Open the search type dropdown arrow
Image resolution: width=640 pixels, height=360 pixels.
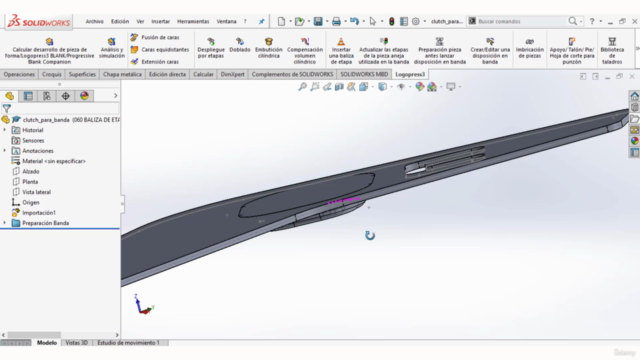click(581, 21)
